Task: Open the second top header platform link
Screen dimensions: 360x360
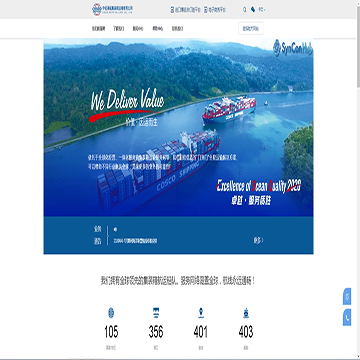Action: pyautogui.click(x=215, y=10)
